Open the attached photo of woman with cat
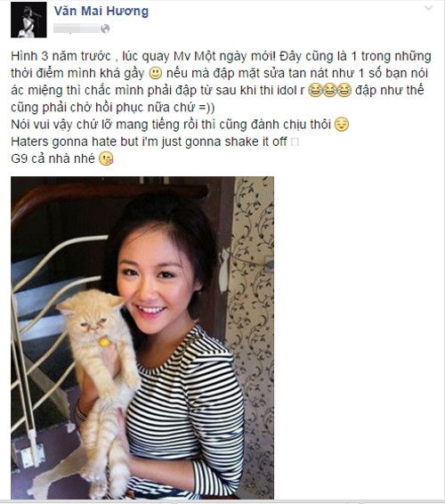This screenshot has height=504, width=445. point(142,337)
